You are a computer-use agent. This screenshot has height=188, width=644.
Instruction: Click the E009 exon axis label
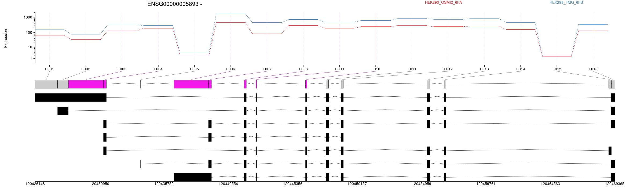339,69
